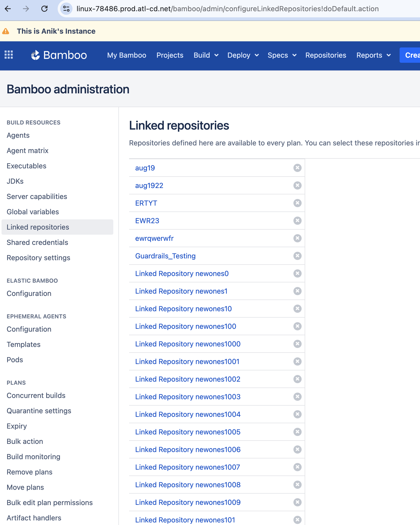Select Agent matrix in the sidebar
The width and height of the screenshot is (420, 525).
tap(28, 151)
